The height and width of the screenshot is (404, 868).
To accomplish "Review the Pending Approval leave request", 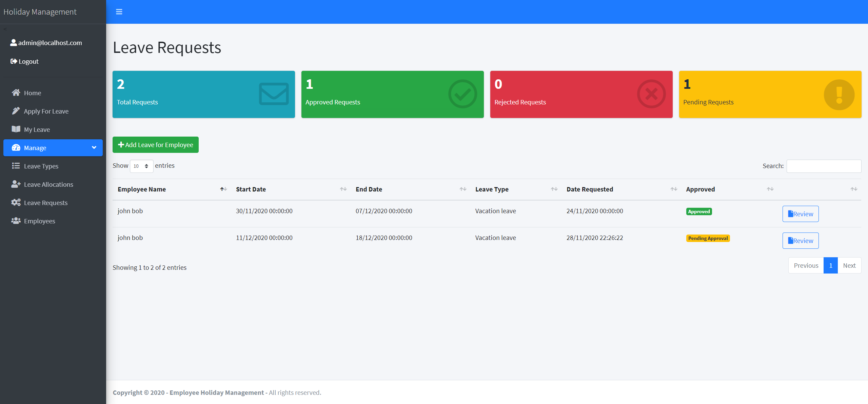I will point(800,240).
